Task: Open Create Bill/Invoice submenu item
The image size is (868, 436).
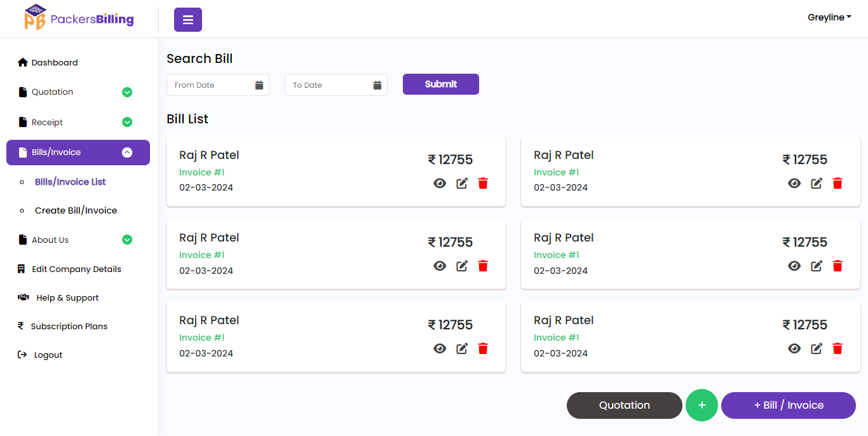Action: (76, 210)
